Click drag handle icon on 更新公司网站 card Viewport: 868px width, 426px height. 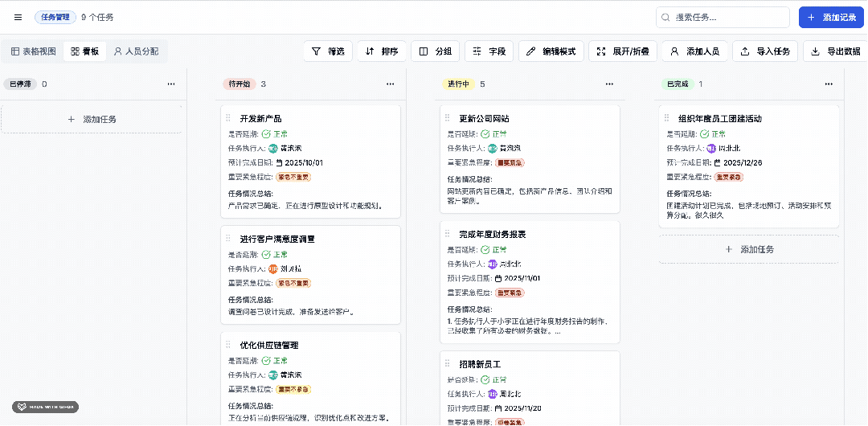(448, 118)
